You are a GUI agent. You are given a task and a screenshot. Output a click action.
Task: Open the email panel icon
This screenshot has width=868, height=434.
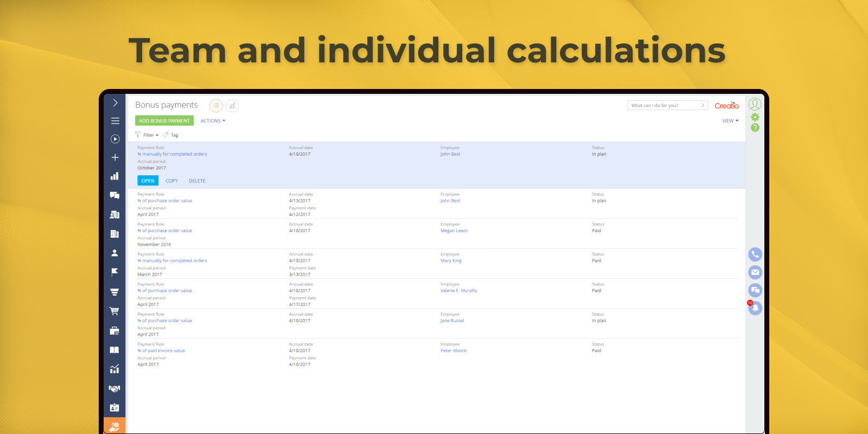(x=755, y=272)
